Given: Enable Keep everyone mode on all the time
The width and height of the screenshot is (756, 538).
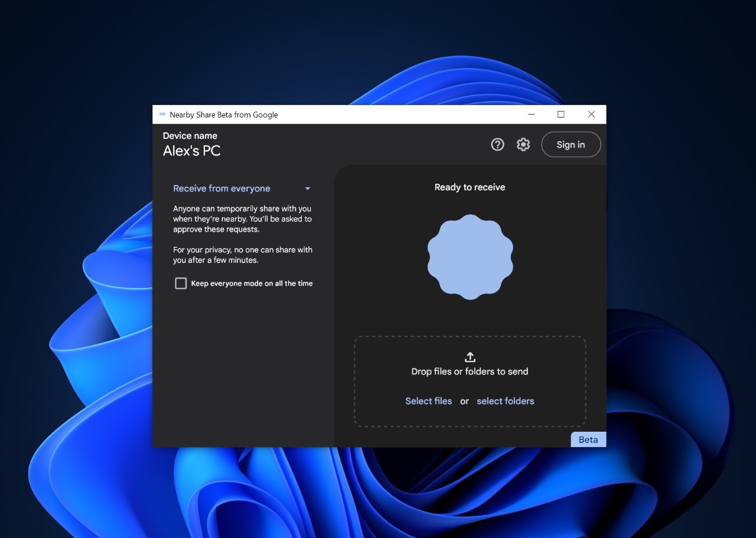Looking at the screenshot, I should pyautogui.click(x=181, y=283).
